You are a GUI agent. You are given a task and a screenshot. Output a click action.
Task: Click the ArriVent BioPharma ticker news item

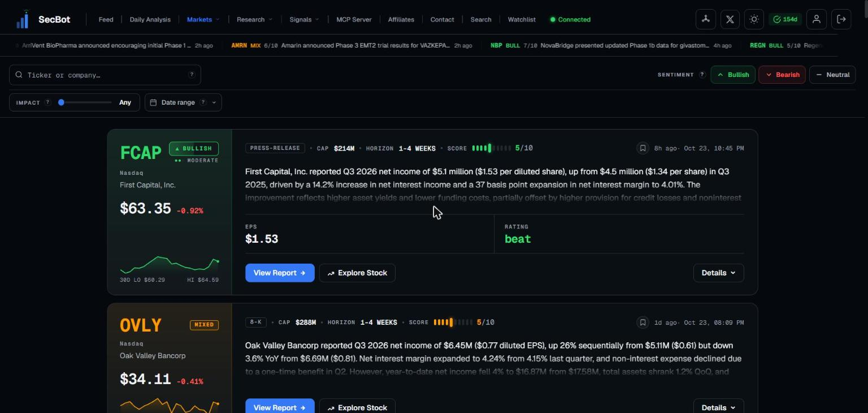(113, 45)
